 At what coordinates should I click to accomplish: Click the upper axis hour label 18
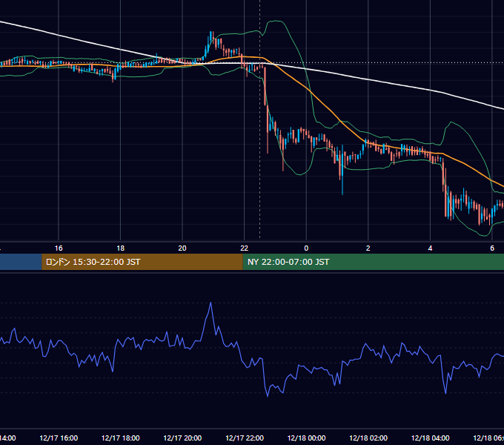(121, 248)
